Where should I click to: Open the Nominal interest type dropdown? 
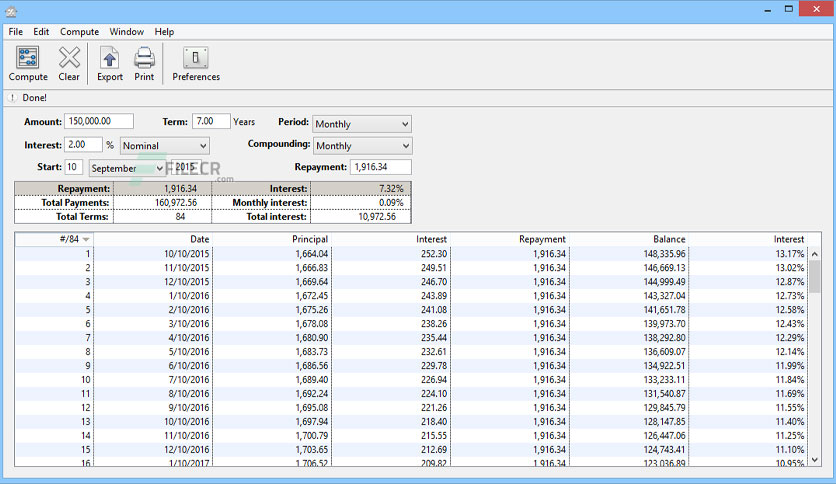coord(165,146)
